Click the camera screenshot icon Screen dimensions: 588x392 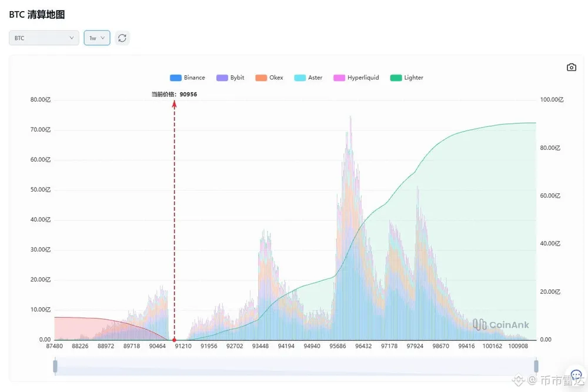coord(571,67)
